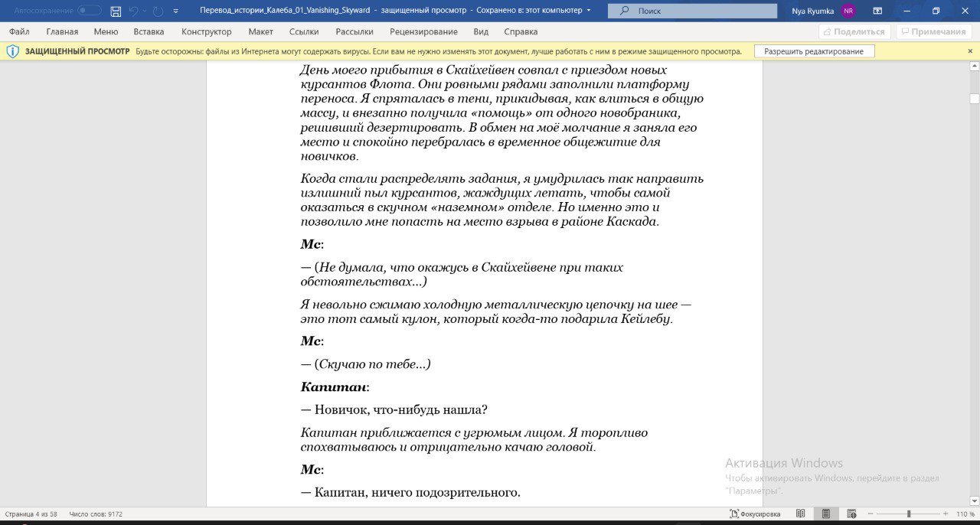Click the bold Капитан: speaker label
Image resolution: width=980 pixels, height=525 pixels.
335,386
